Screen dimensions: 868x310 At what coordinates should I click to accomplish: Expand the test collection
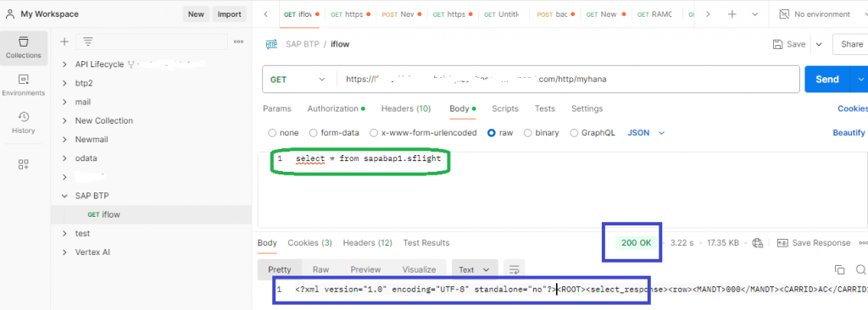click(x=65, y=234)
